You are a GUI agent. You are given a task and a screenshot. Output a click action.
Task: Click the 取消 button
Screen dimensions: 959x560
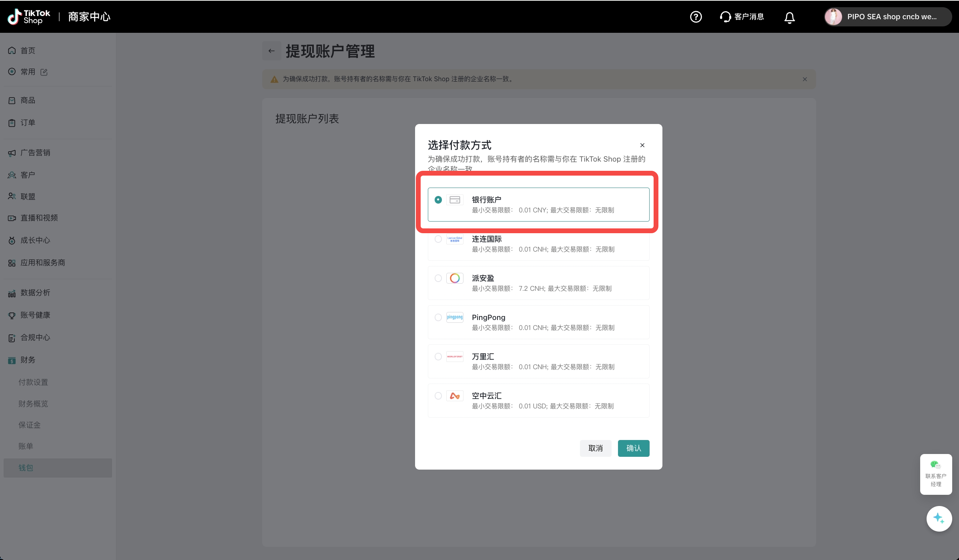[595, 448]
